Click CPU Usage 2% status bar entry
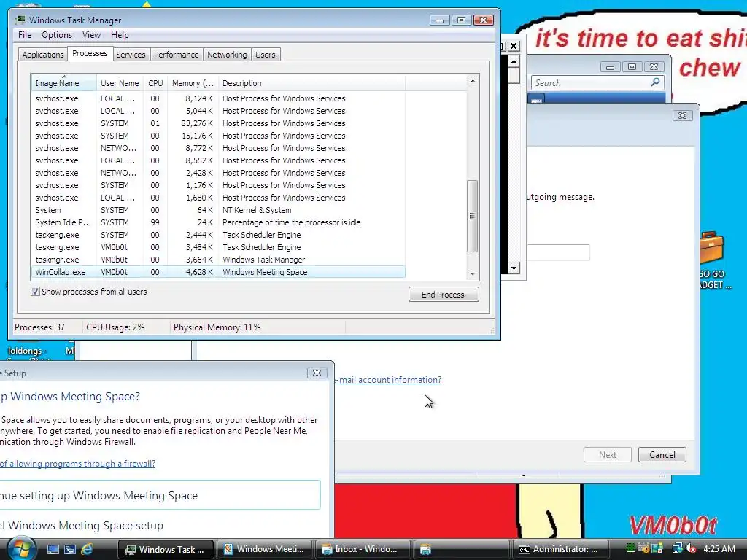This screenshot has width=747, height=560. coord(115,327)
